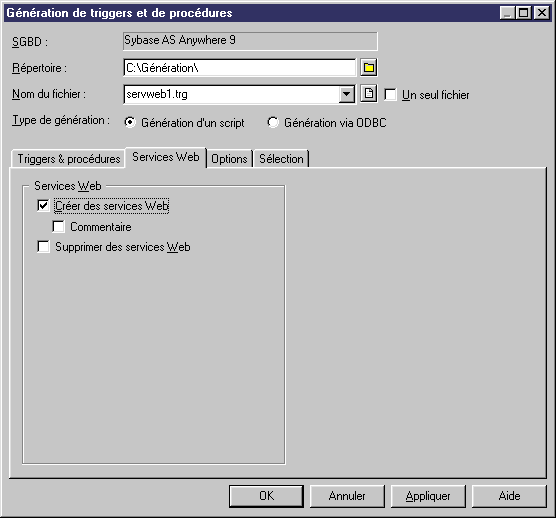
Task: Close the dialog window with X
Action: pos(542,13)
